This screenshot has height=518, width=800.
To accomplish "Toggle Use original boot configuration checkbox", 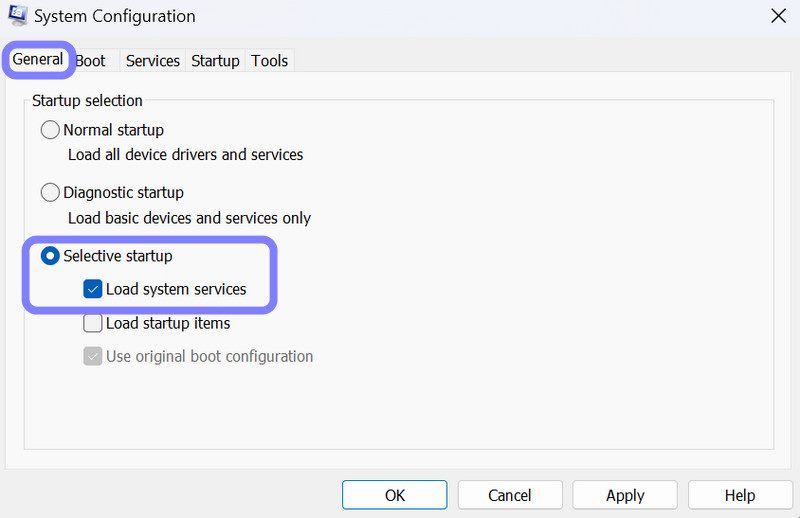I will tap(93, 356).
